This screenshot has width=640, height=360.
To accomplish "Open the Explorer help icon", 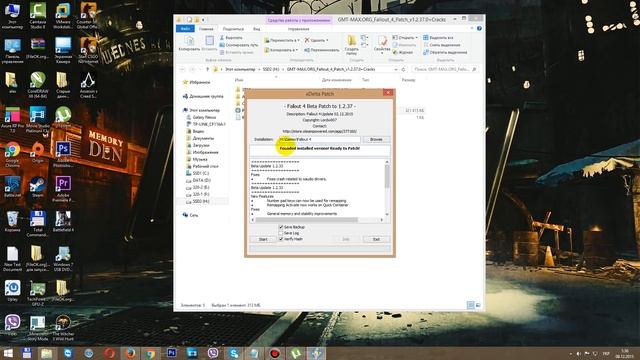I will pos(479,29).
